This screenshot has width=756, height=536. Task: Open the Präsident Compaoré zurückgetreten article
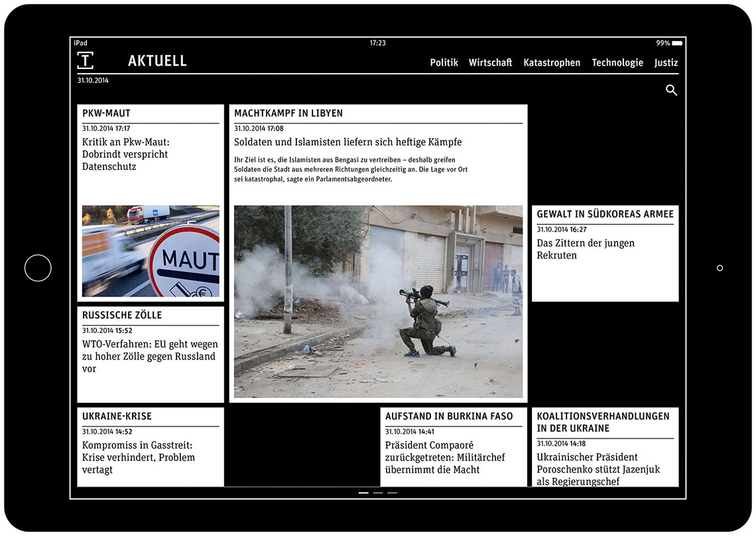click(444, 457)
